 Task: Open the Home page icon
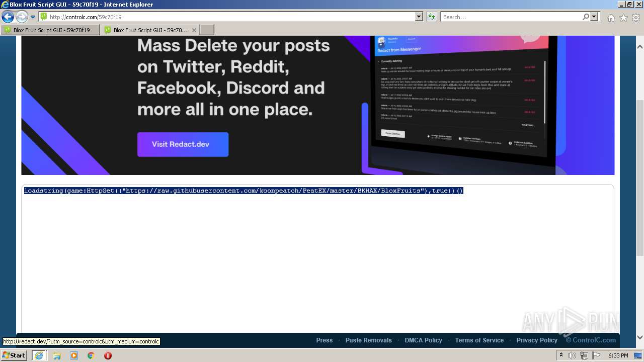click(x=611, y=18)
